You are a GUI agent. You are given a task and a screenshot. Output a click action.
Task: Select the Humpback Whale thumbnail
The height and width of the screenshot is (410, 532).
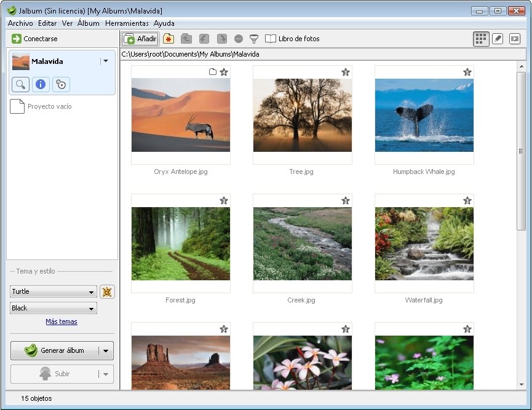424,115
